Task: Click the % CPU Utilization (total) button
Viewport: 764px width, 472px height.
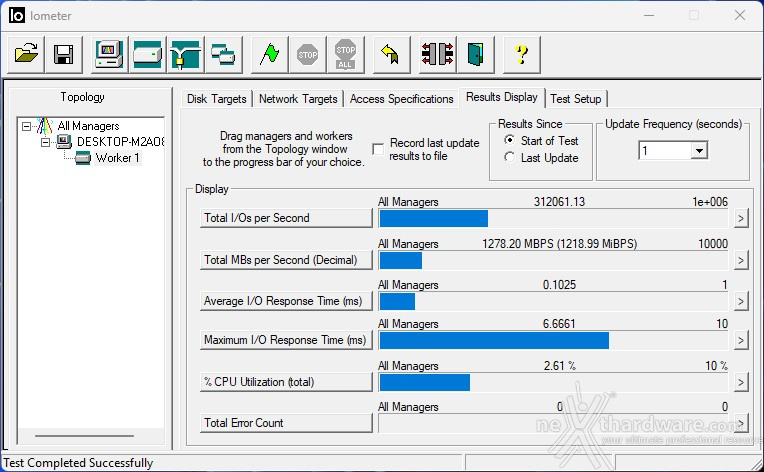Action: pyautogui.click(x=286, y=382)
